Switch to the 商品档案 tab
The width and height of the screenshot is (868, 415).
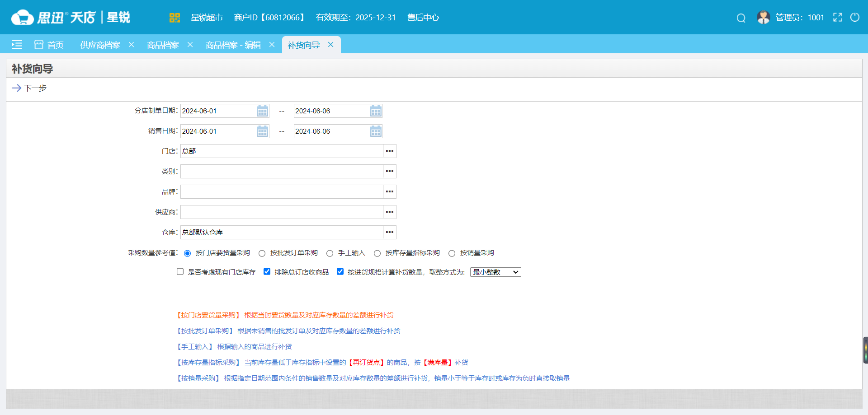163,45
